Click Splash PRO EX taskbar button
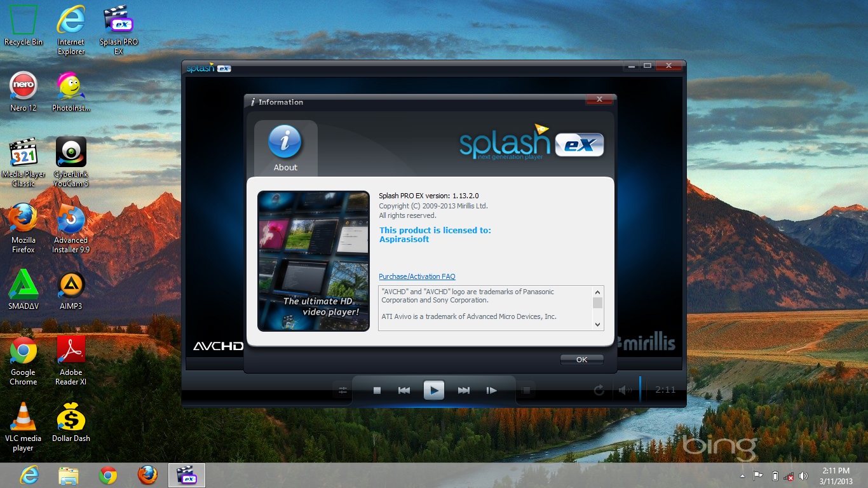 coord(187,475)
